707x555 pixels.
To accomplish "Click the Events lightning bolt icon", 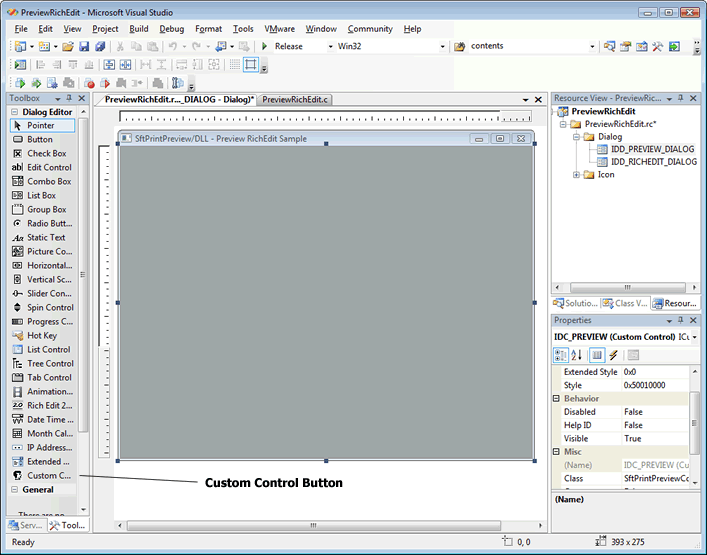I will (x=613, y=355).
